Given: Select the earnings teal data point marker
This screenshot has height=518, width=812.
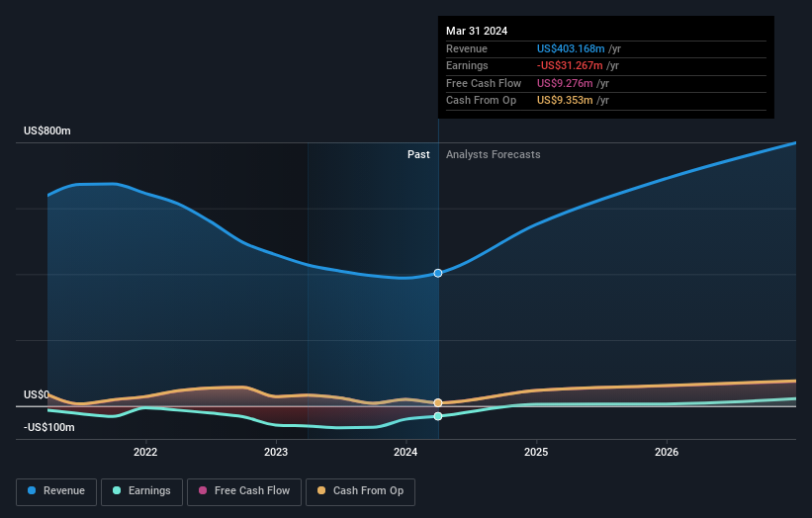Looking at the screenshot, I should [438, 416].
